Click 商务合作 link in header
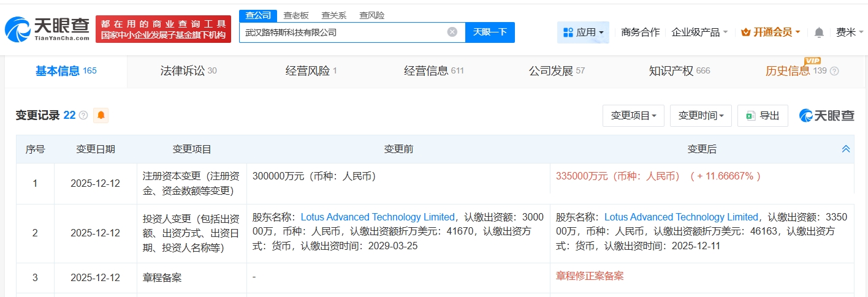The width and height of the screenshot is (868, 297). (x=640, y=32)
